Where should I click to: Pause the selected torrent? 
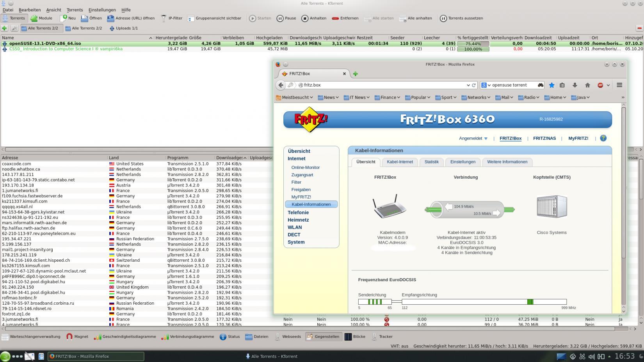point(287,18)
